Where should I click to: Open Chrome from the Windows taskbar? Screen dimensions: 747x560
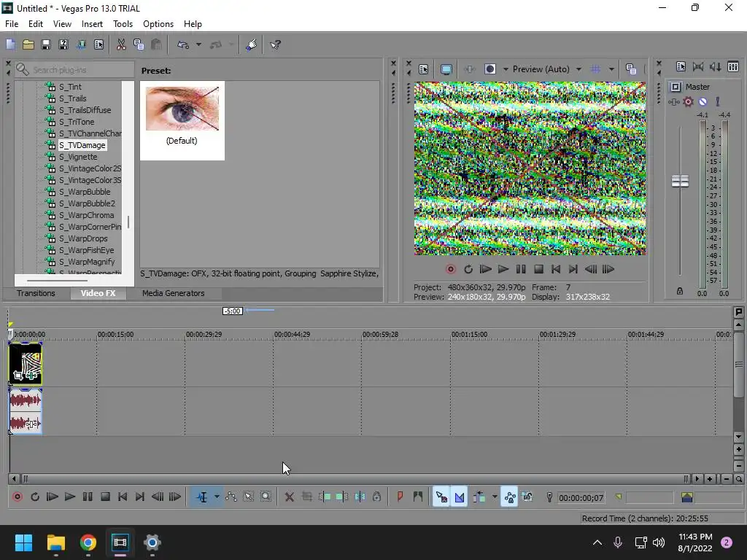point(88,542)
